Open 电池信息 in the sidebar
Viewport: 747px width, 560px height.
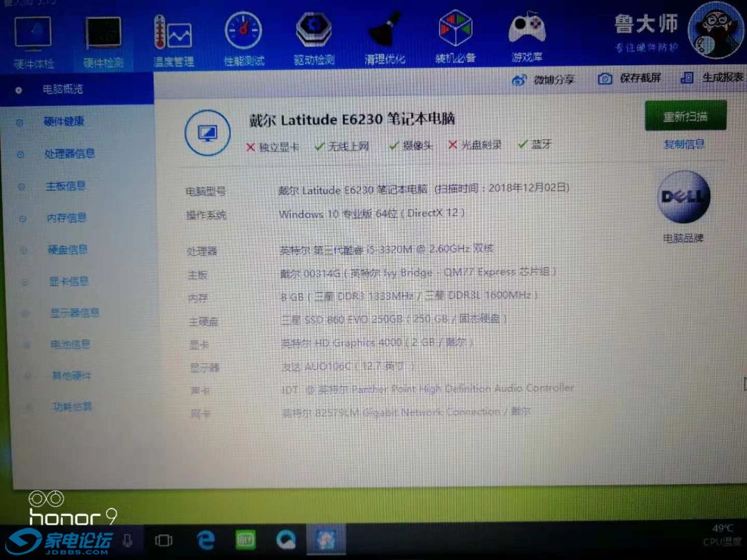point(70,344)
